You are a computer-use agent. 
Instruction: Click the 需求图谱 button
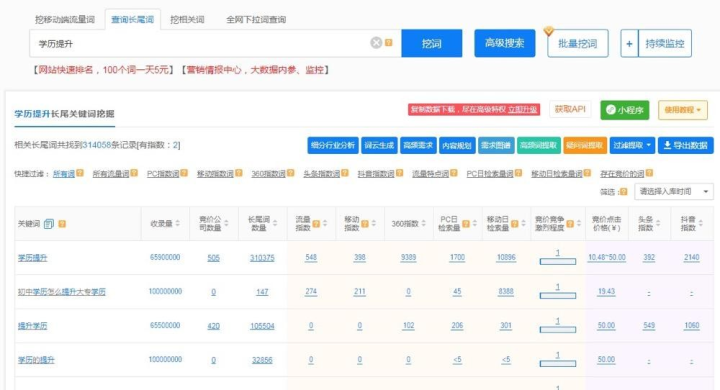click(496, 146)
